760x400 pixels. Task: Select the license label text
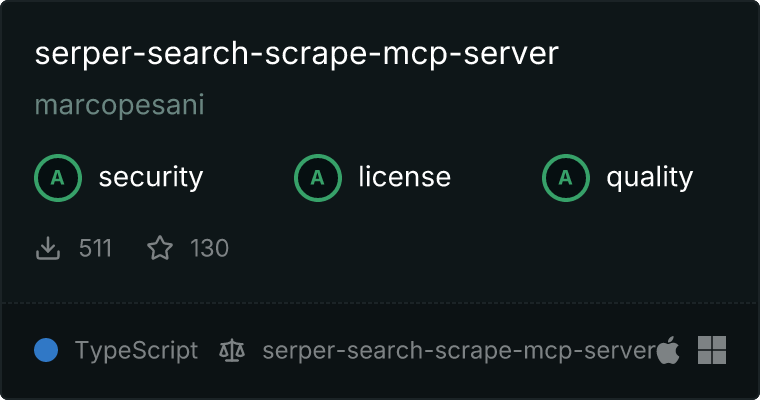click(x=405, y=176)
